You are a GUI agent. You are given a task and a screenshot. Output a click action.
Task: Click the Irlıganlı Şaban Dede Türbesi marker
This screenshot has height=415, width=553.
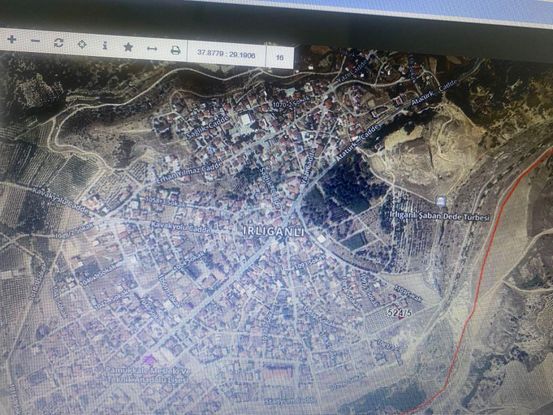(x=440, y=202)
